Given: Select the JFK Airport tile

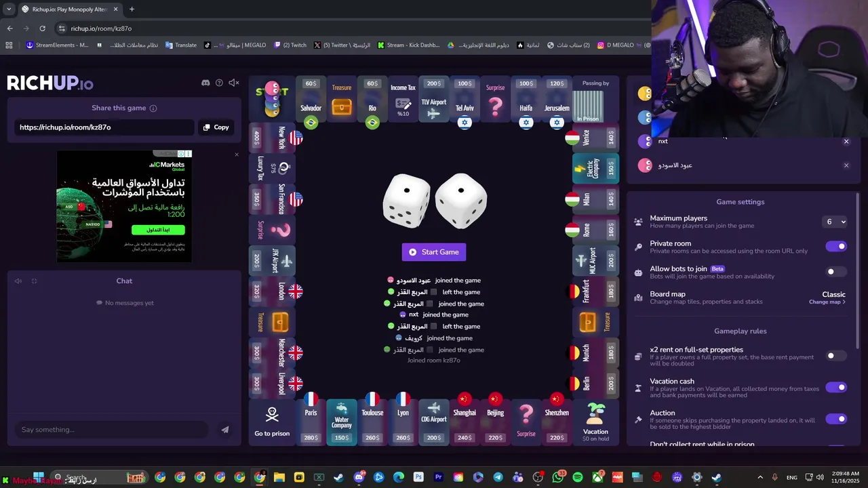Looking at the screenshot, I should 272,261.
